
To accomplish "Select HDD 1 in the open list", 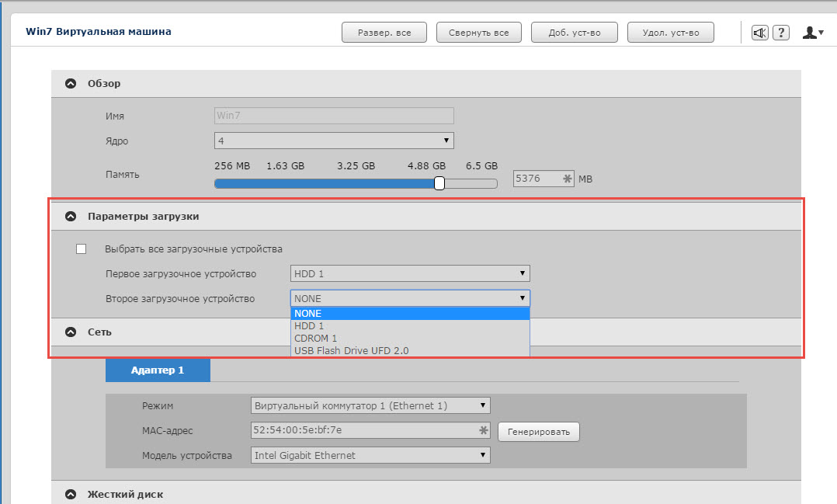I will coord(410,325).
